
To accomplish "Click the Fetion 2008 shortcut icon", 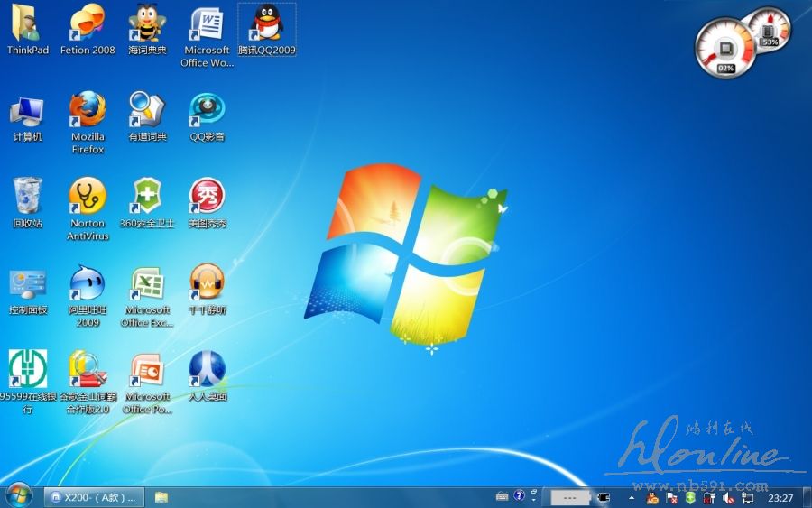I will [x=88, y=23].
